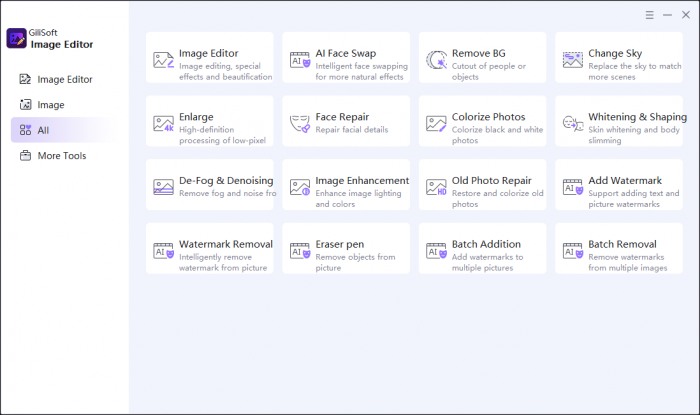Click the sidebar Image Editor icon

(25, 79)
